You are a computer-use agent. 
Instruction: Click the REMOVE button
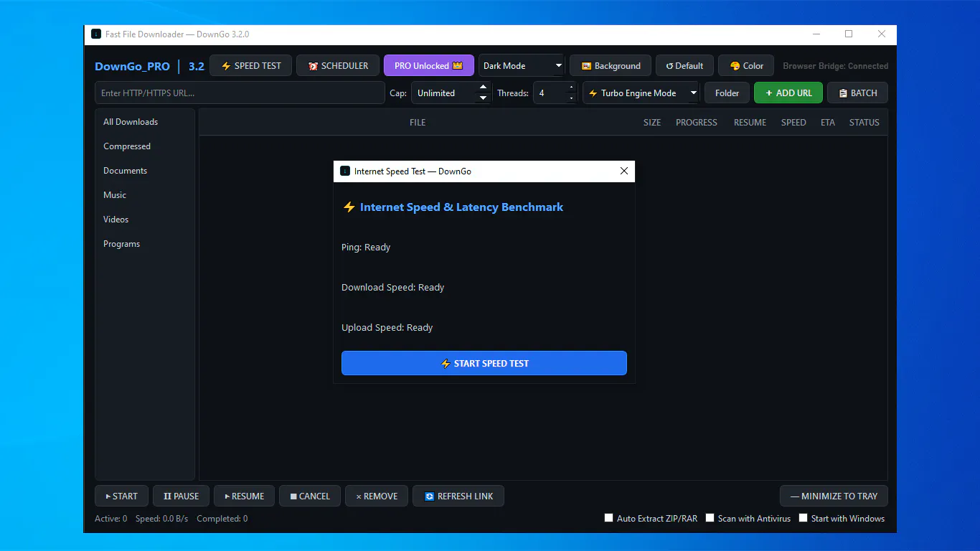[x=377, y=496]
